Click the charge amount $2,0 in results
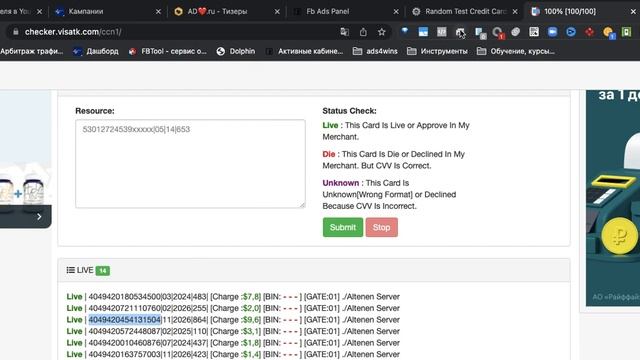This screenshot has width=640, height=360. 251,308
